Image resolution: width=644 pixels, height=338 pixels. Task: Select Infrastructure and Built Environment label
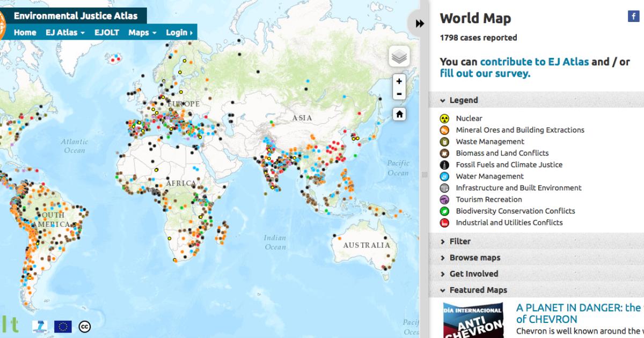coord(518,188)
